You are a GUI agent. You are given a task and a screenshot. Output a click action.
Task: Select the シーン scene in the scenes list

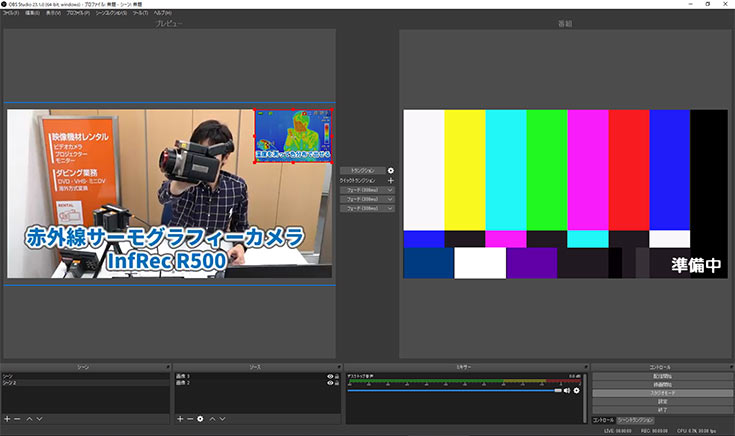click(85, 376)
